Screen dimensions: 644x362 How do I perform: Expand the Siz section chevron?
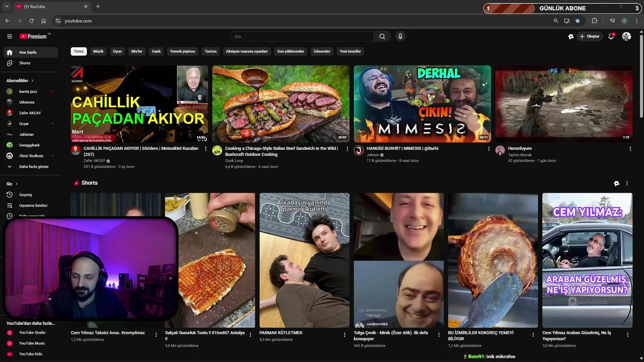17,184
